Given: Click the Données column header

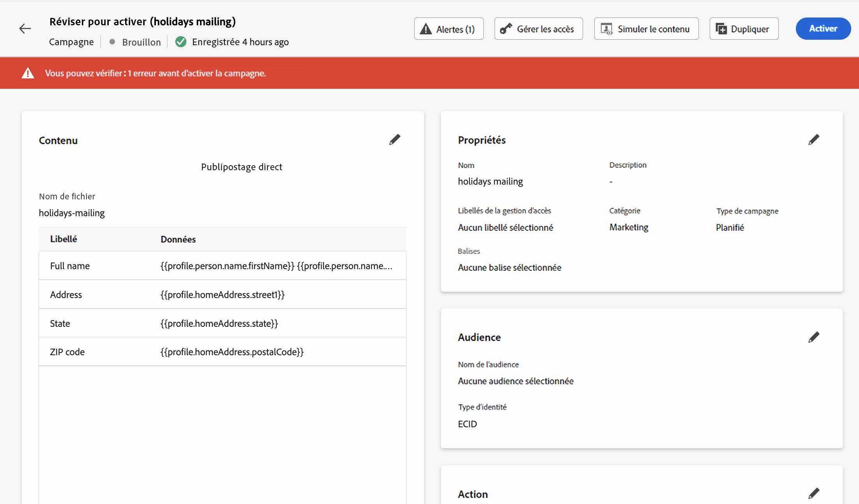Looking at the screenshot, I should 178,240.
